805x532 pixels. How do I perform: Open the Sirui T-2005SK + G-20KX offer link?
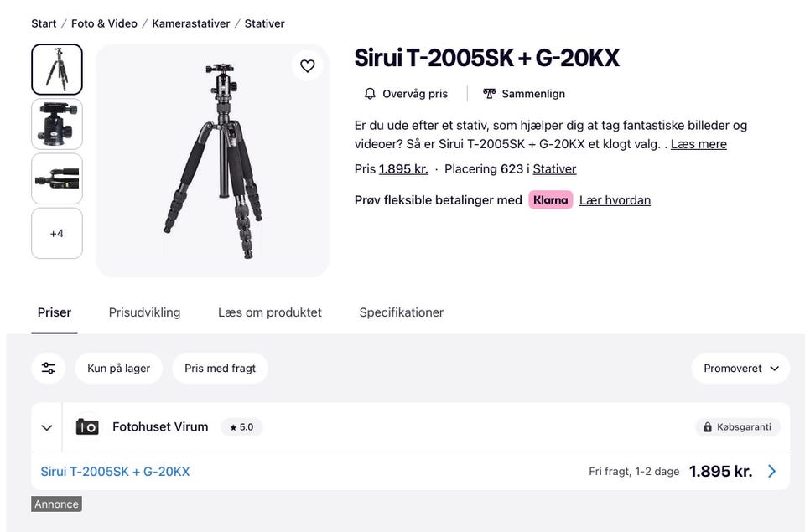coord(115,472)
